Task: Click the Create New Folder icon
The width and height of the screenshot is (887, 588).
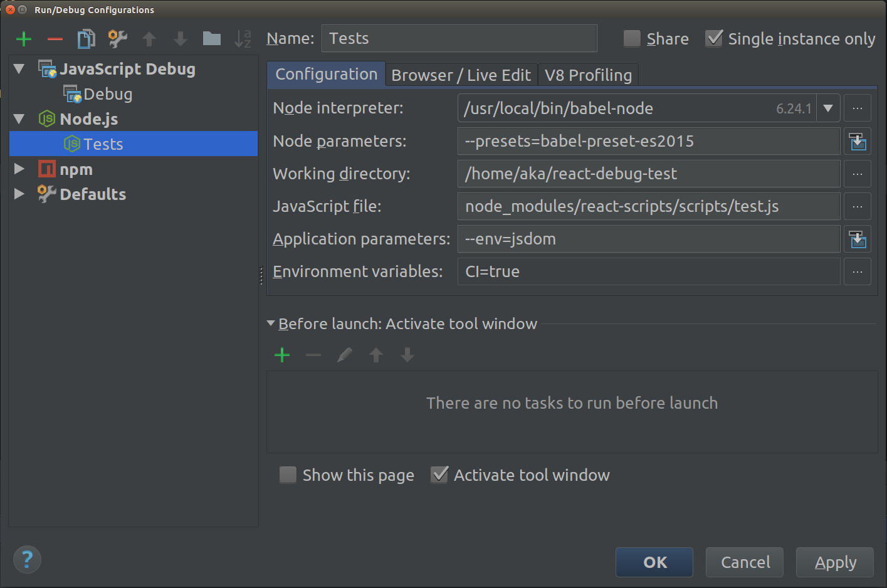Action: coord(212,39)
